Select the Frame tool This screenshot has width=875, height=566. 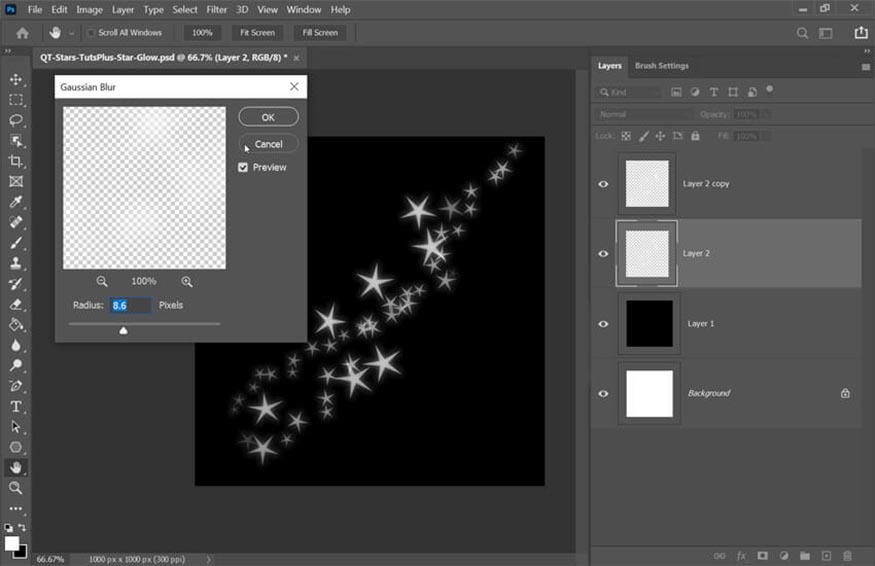click(x=16, y=181)
